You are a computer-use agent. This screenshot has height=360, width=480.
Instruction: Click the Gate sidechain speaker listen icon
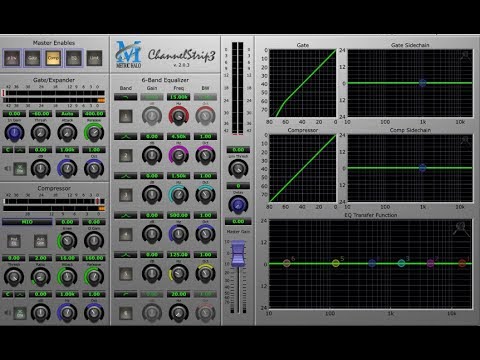click(x=7, y=169)
